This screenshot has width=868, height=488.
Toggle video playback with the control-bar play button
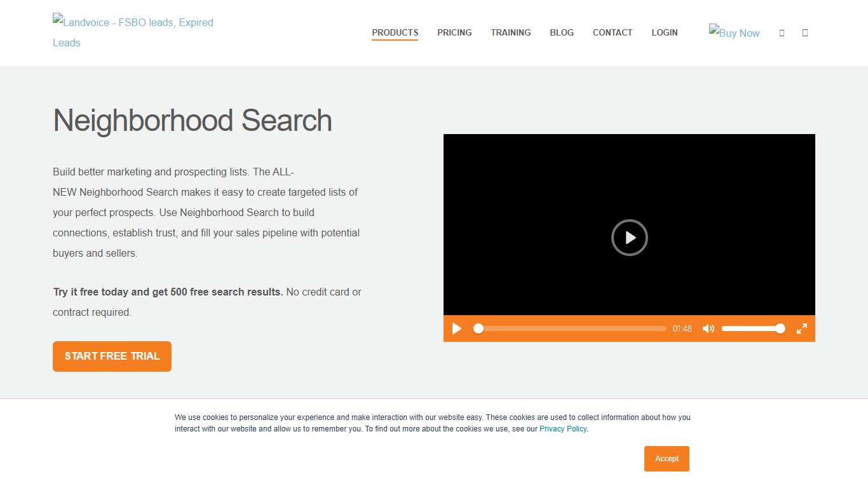pyautogui.click(x=456, y=329)
